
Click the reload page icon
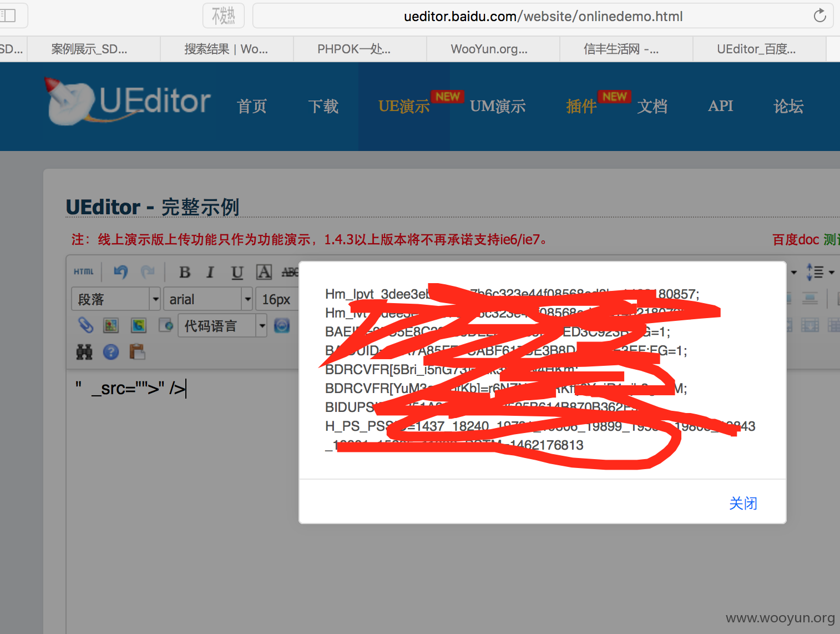[819, 16]
